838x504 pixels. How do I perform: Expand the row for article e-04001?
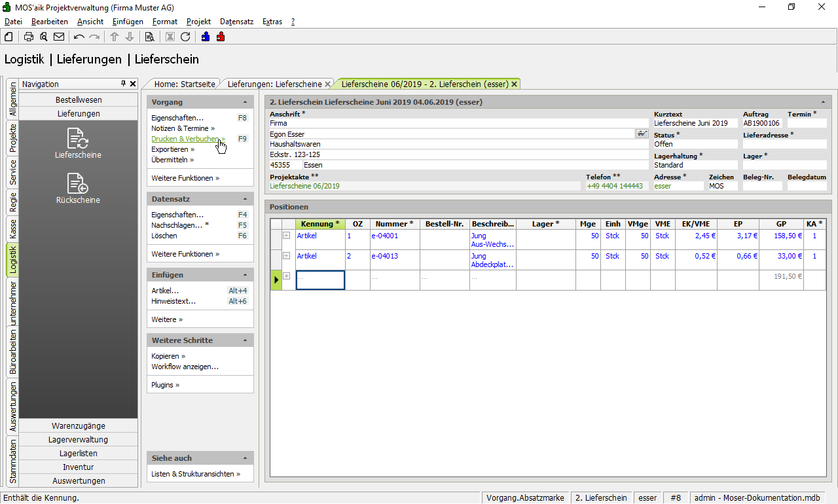click(286, 236)
